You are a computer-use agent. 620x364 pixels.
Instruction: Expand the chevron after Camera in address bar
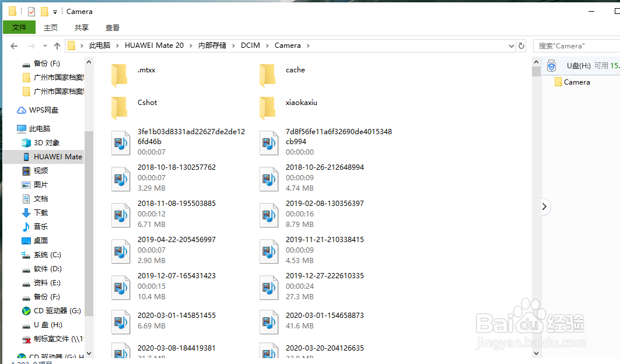point(308,46)
